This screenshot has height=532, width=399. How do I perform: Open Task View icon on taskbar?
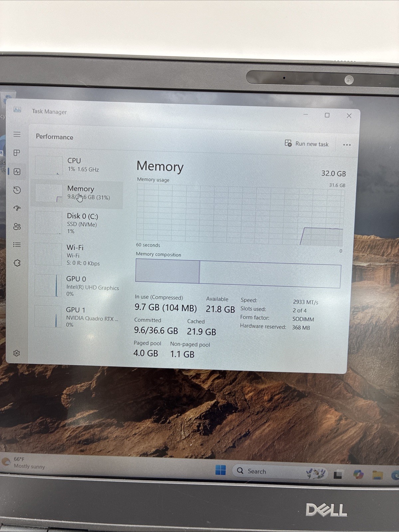point(338,475)
